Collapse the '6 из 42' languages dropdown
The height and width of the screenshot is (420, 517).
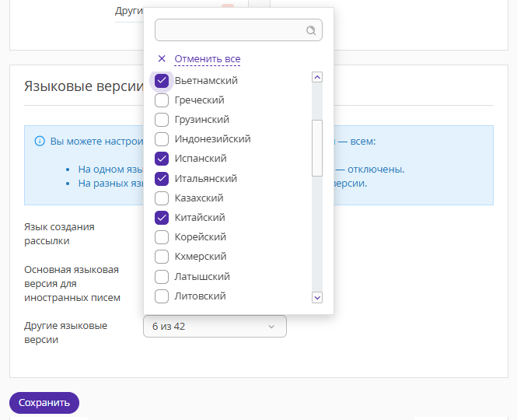(215, 327)
